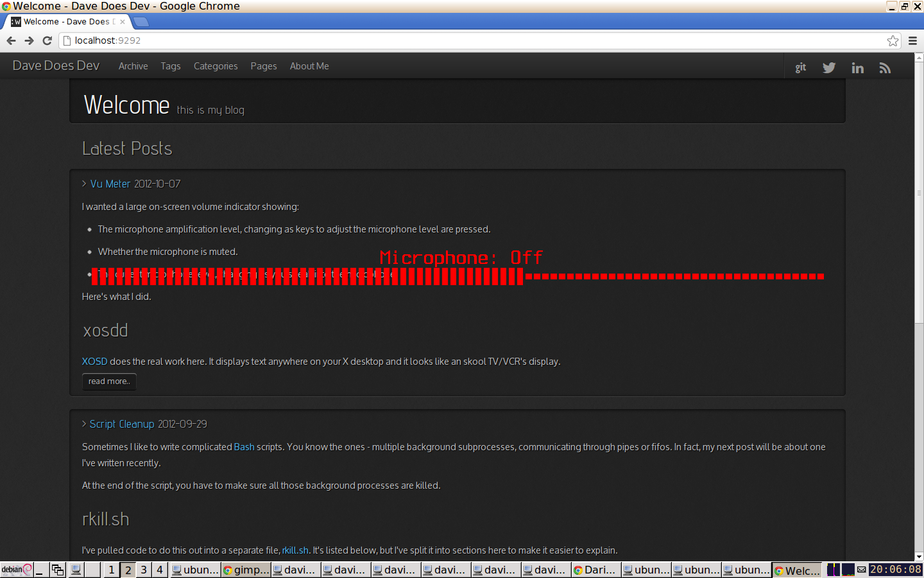Switch to workspace 3 in the pager
Image resolution: width=924 pixels, height=578 pixels.
coord(144,570)
